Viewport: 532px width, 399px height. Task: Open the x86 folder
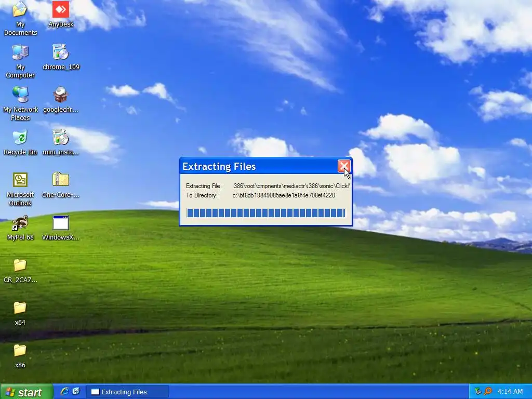tap(20, 356)
